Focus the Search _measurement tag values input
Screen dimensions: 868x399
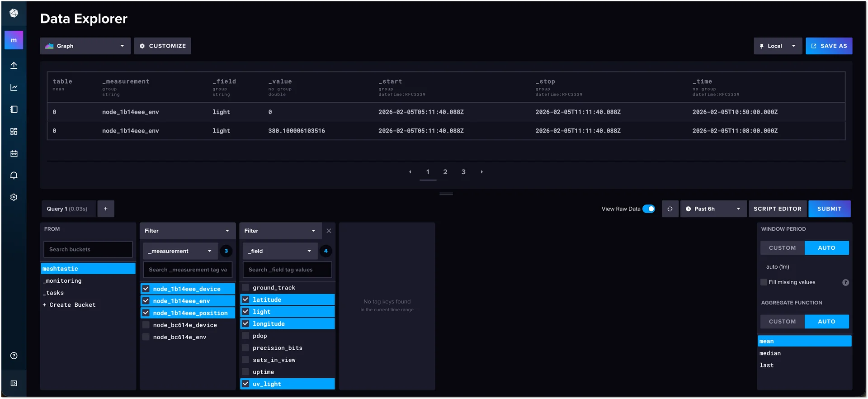pos(188,270)
